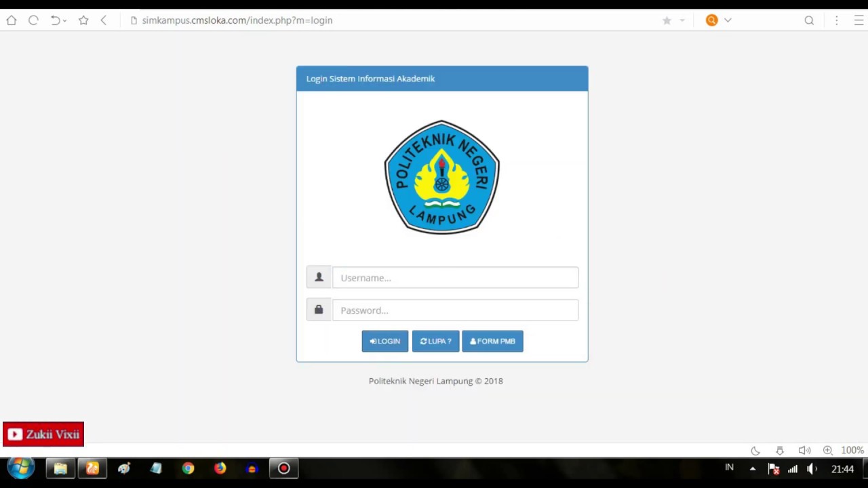Open the network signal tray icon
Screen dimensions: 868x488
[792, 468]
